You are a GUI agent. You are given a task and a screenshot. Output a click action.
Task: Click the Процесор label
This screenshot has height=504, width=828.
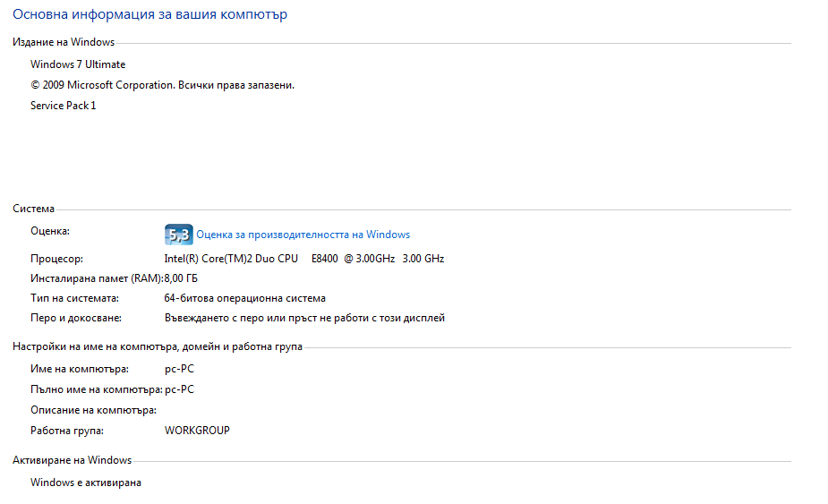(57, 259)
